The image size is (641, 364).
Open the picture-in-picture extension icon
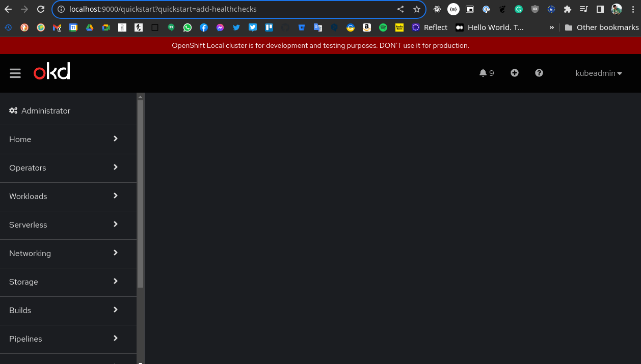coord(470,9)
